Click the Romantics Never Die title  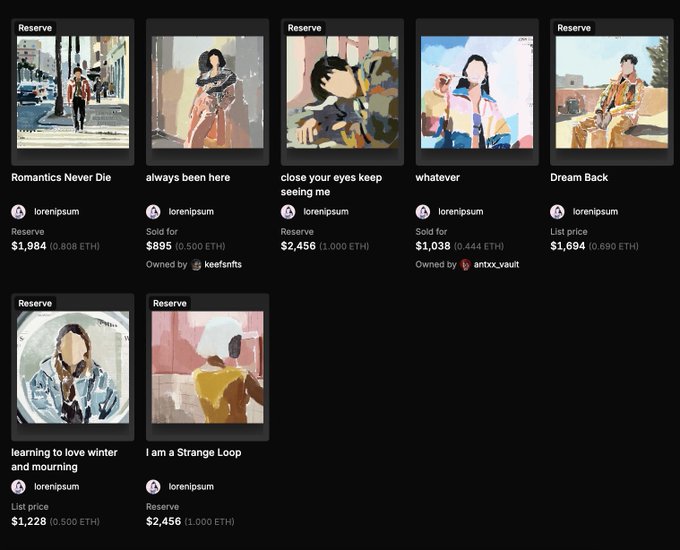point(61,177)
